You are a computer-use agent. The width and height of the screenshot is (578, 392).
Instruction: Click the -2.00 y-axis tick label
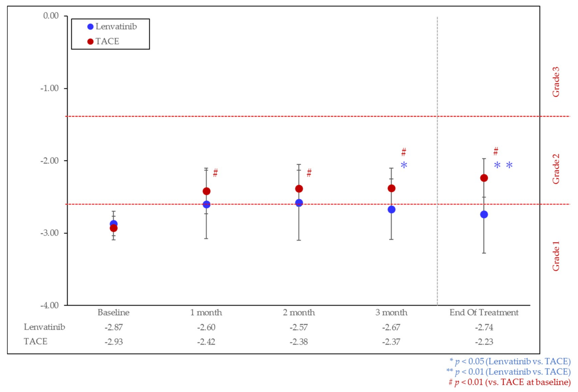(49, 161)
